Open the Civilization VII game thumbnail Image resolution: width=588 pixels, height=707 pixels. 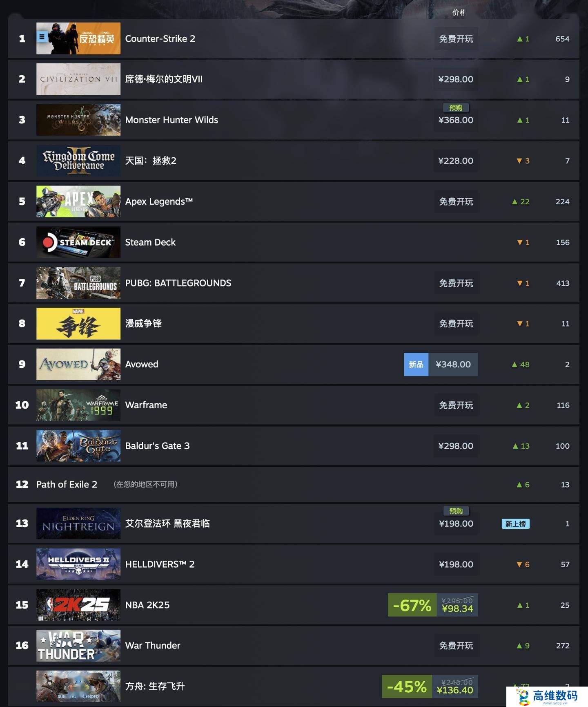point(78,79)
